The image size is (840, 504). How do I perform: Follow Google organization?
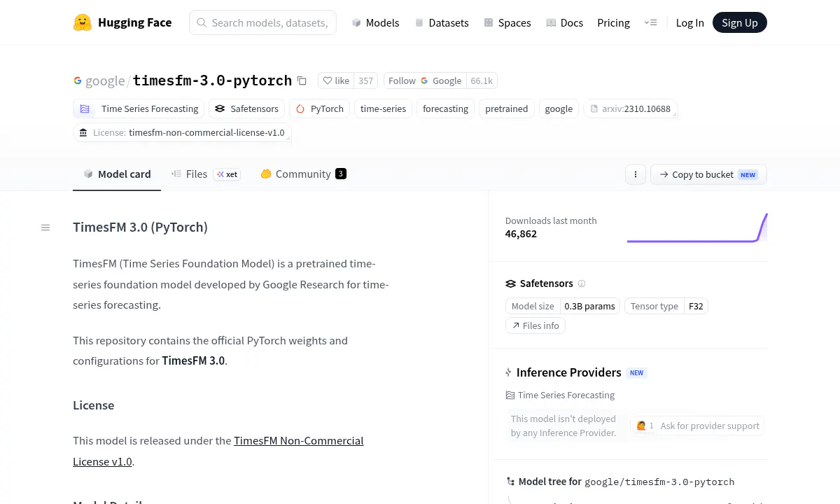(x=425, y=80)
